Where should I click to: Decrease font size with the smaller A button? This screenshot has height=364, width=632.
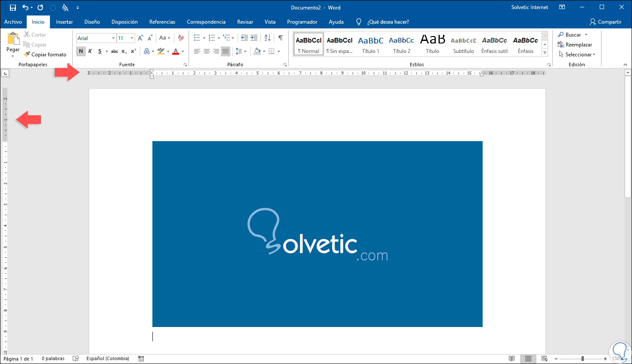click(x=150, y=38)
